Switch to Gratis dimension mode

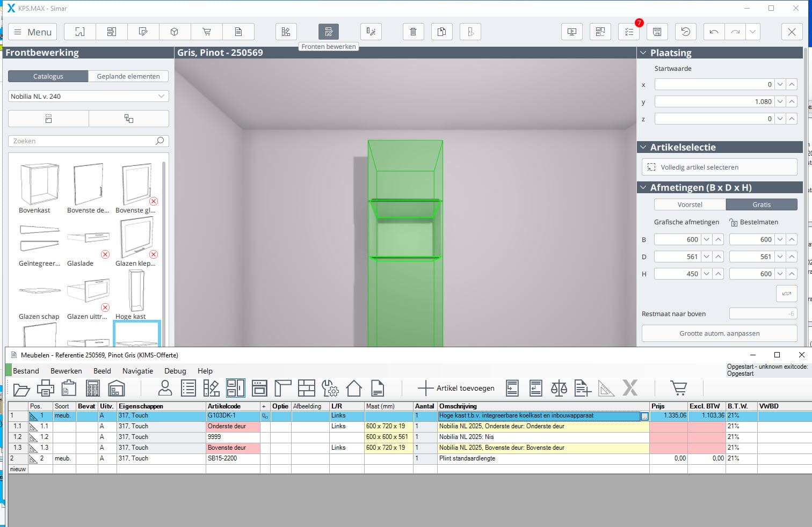(x=761, y=204)
